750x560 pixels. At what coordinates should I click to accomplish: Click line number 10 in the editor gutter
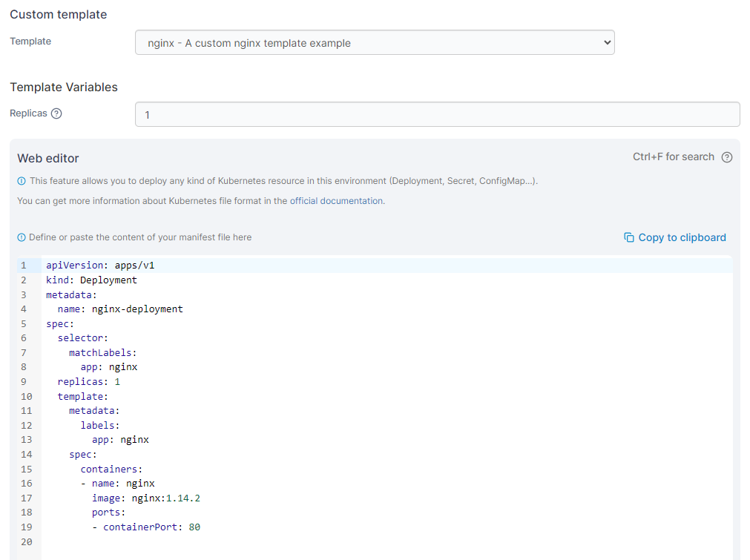(x=26, y=397)
